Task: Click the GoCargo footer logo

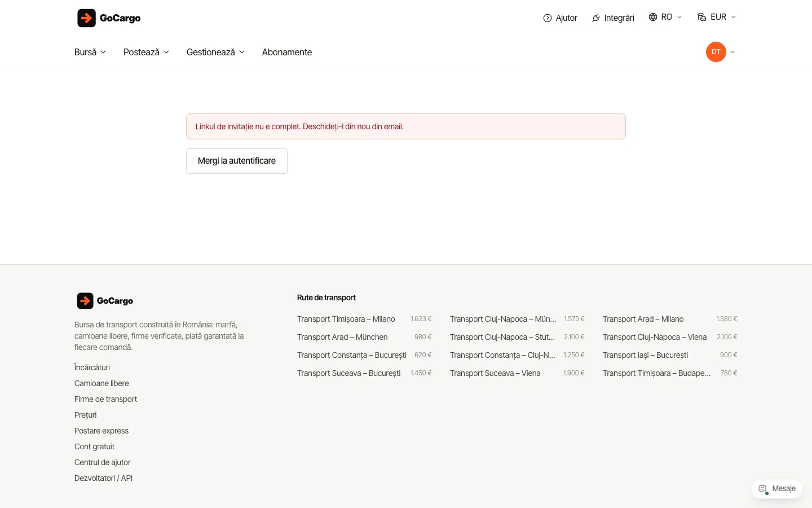Action: click(105, 301)
